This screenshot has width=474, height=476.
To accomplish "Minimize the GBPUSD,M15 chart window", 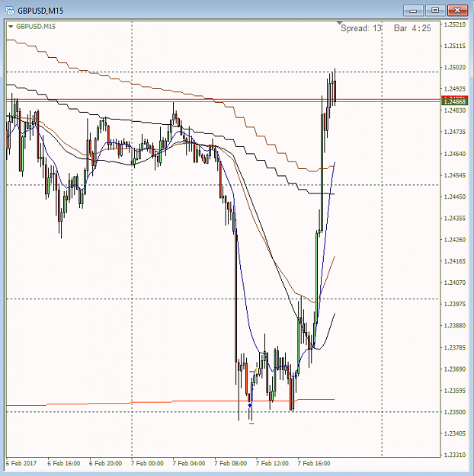I will [x=413, y=11].
